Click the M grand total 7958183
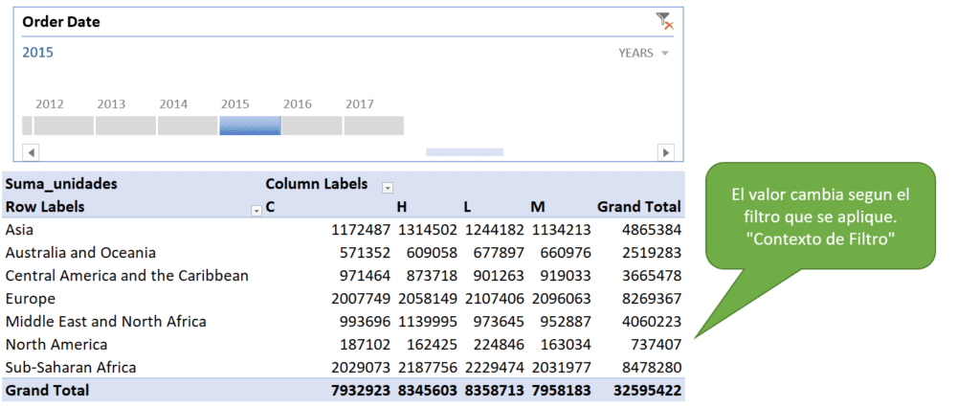980x408 pixels. click(561, 391)
